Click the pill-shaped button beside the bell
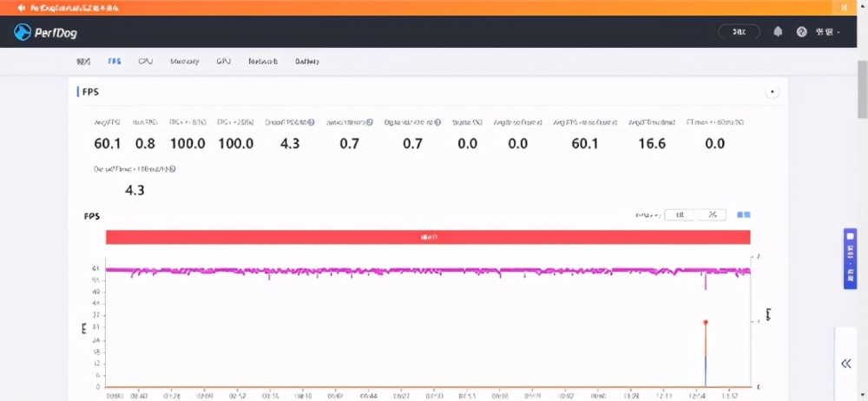 tap(739, 32)
